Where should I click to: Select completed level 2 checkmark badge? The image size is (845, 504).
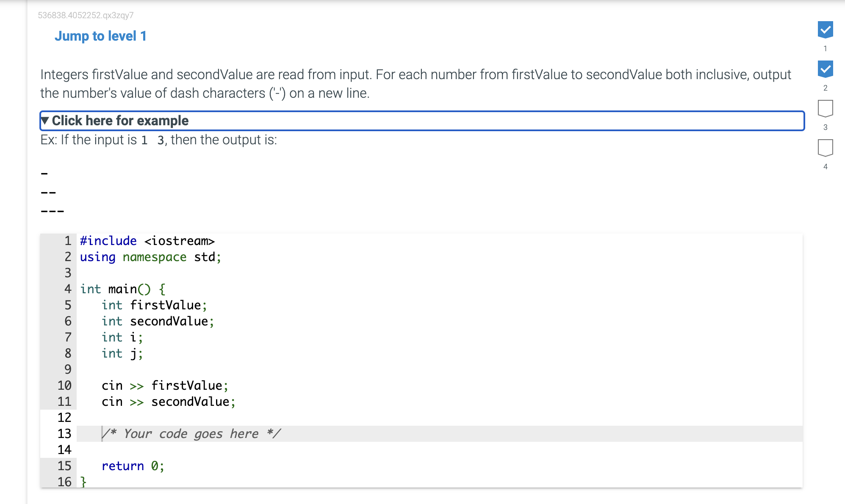(825, 69)
